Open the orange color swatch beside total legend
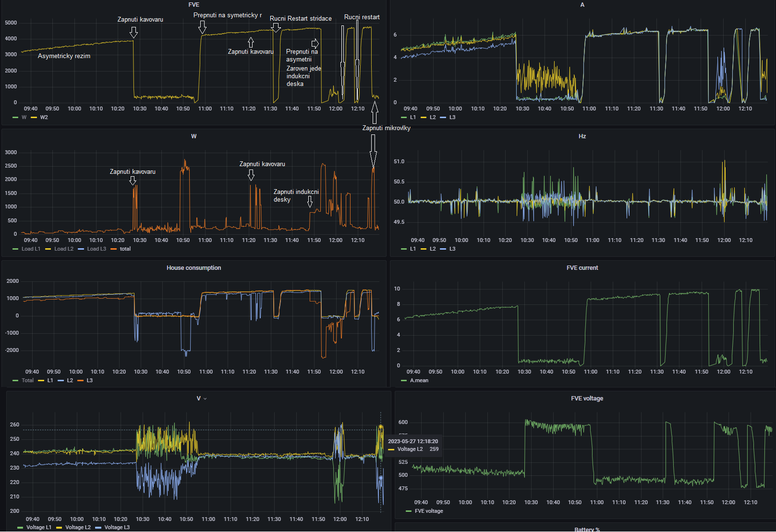Viewport: 776px width, 532px height. [x=113, y=249]
